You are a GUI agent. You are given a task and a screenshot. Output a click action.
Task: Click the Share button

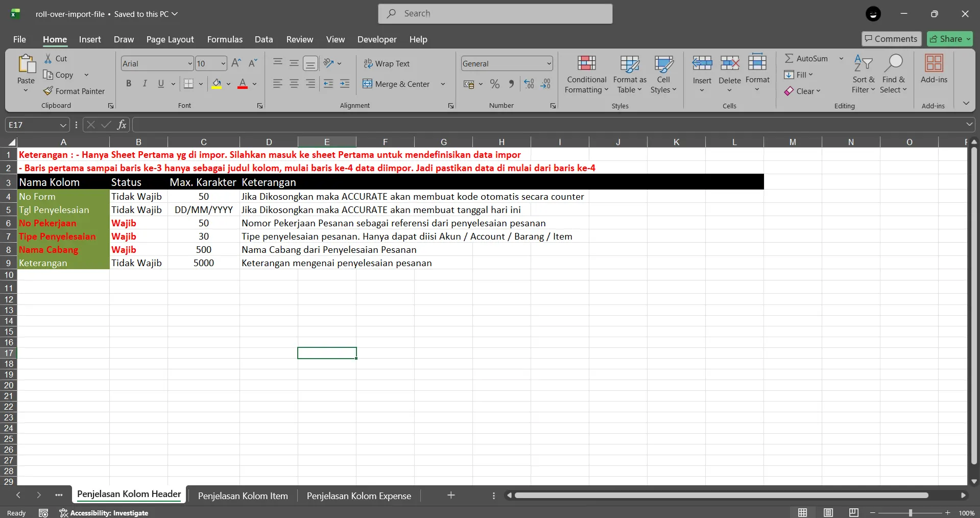tap(949, 39)
